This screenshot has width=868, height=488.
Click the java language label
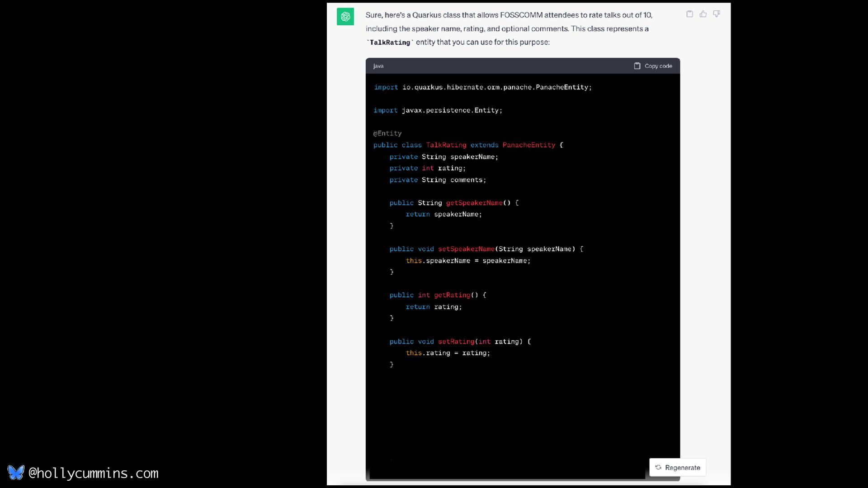click(378, 66)
